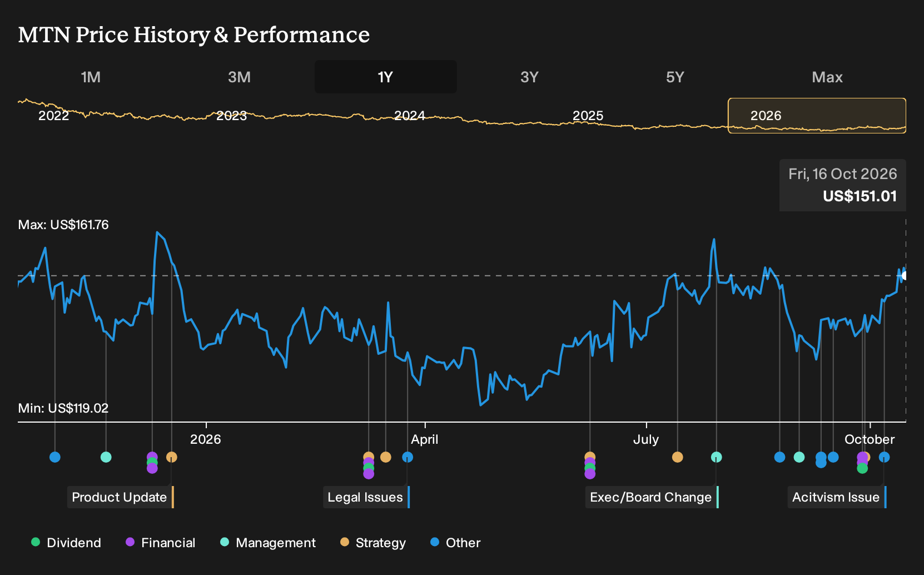This screenshot has width=924, height=575.
Task: Jump to 2025 on the overview timeline
Action: [588, 116]
